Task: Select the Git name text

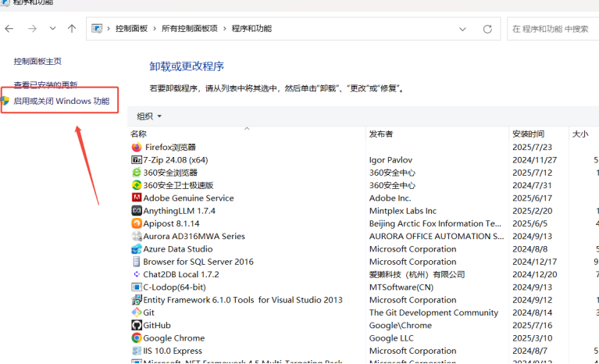Action: [148, 312]
